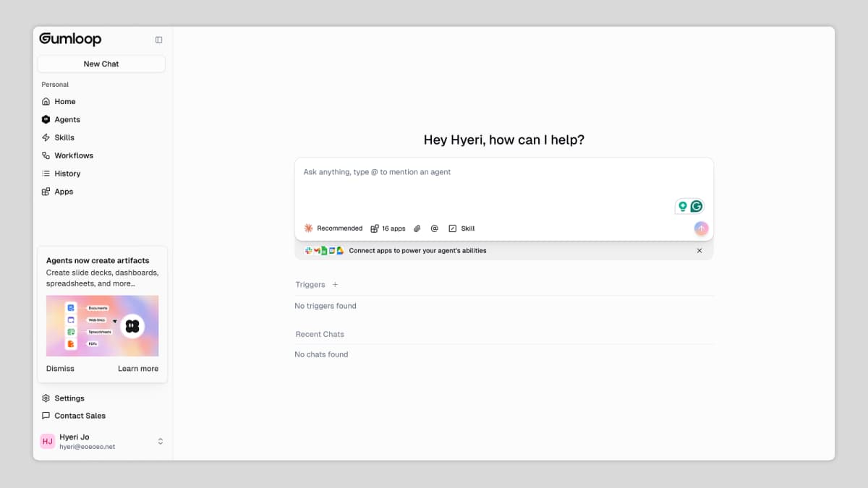The image size is (868, 488).
Task: Open the Recommended model selector
Action: [x=333, y=228]
